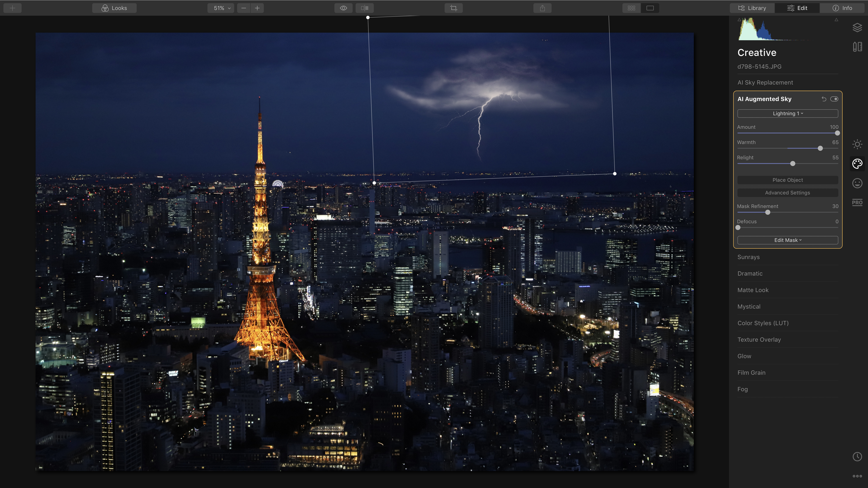Toggle AI Augmented Sky on/off switch

(x=834, y=99)
